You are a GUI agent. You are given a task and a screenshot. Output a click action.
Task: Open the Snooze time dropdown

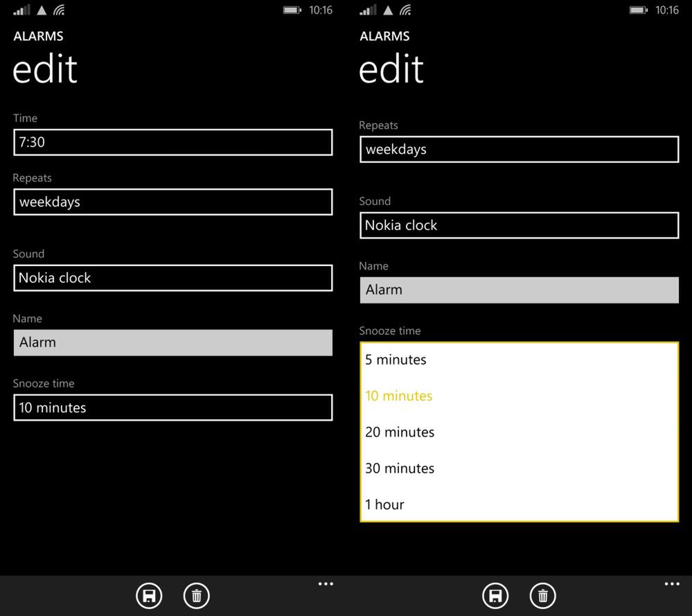(x=172, y=407)
